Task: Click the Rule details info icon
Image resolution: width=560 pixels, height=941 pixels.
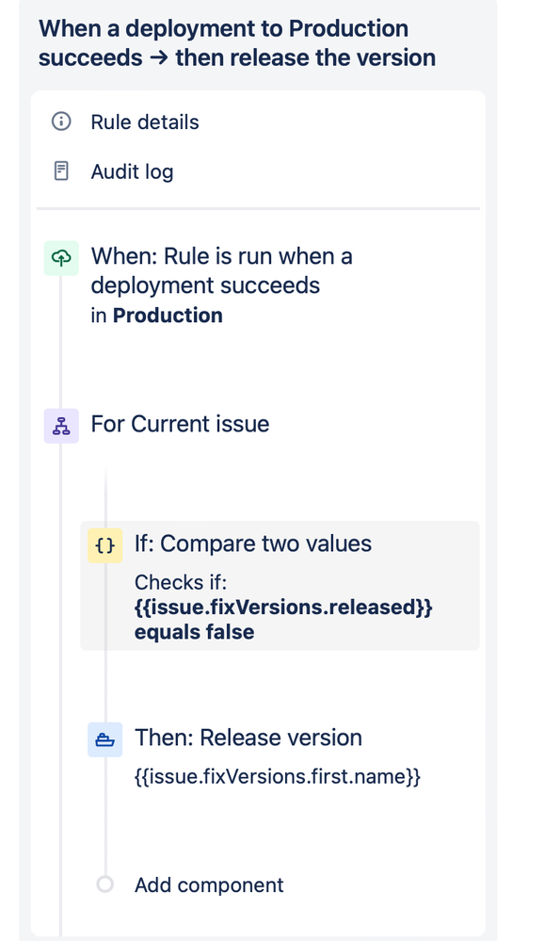Action: pos(61,122)
